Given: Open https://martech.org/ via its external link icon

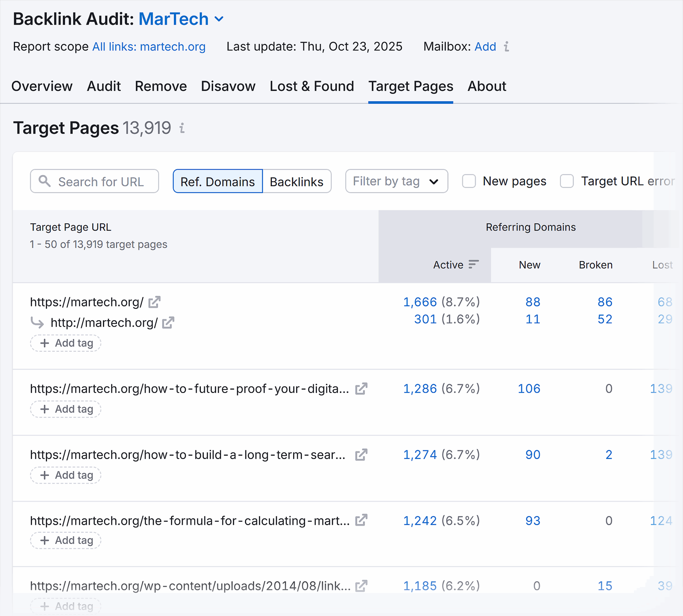Looking at the screenshot, I should (x=155, y=302).
